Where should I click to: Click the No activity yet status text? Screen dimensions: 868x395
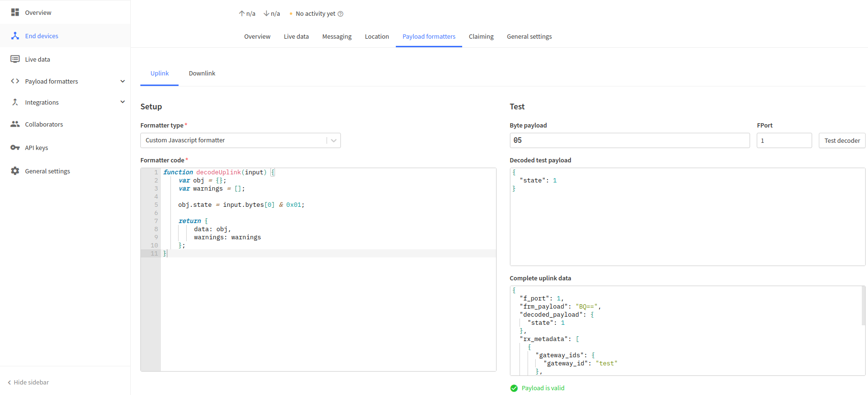pyautogui.click(x=316, y=14)
